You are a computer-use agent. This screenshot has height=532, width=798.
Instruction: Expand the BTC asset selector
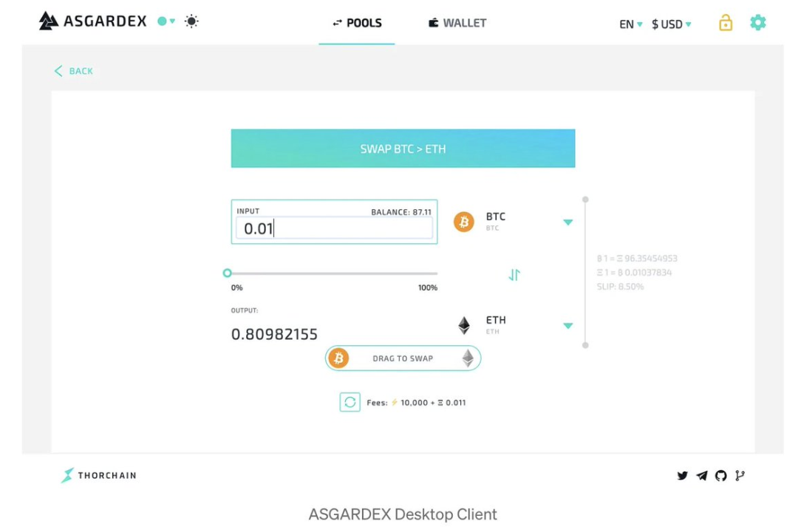coord(567,222)
